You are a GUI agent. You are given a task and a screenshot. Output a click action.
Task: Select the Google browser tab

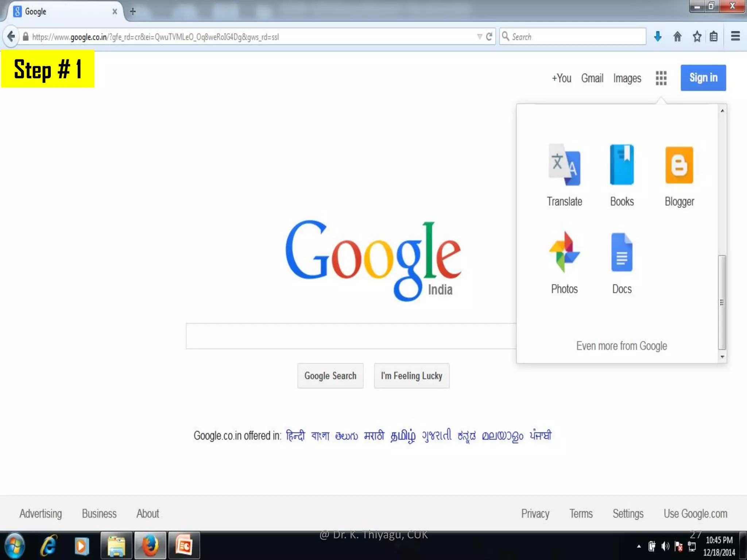point(62,12)
